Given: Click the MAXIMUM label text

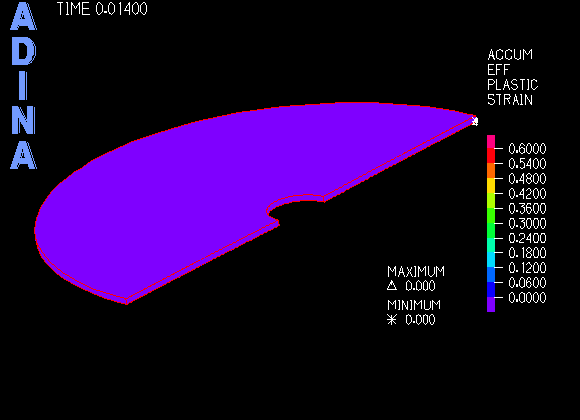Looking at the screenshot, I should pos(416,272).
